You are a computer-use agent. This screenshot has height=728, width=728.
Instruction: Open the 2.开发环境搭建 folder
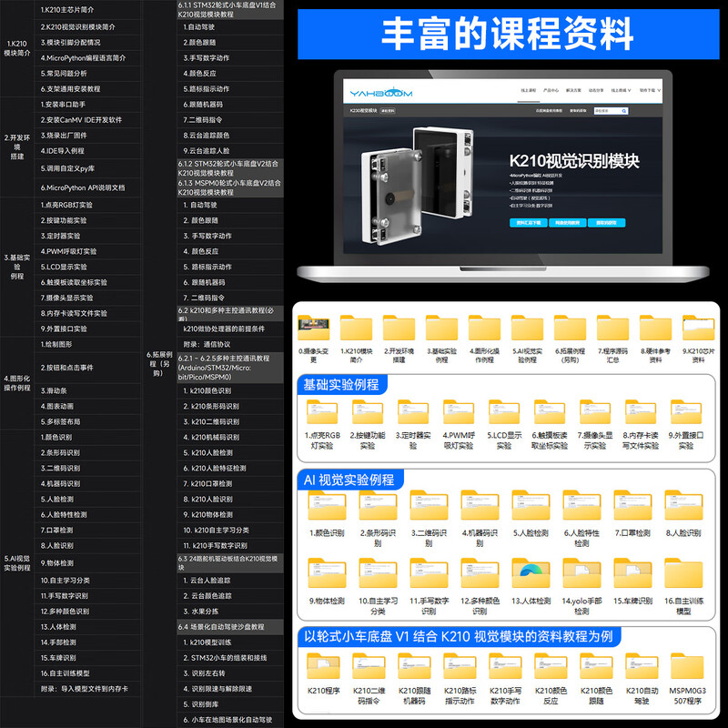pos(398,326)
